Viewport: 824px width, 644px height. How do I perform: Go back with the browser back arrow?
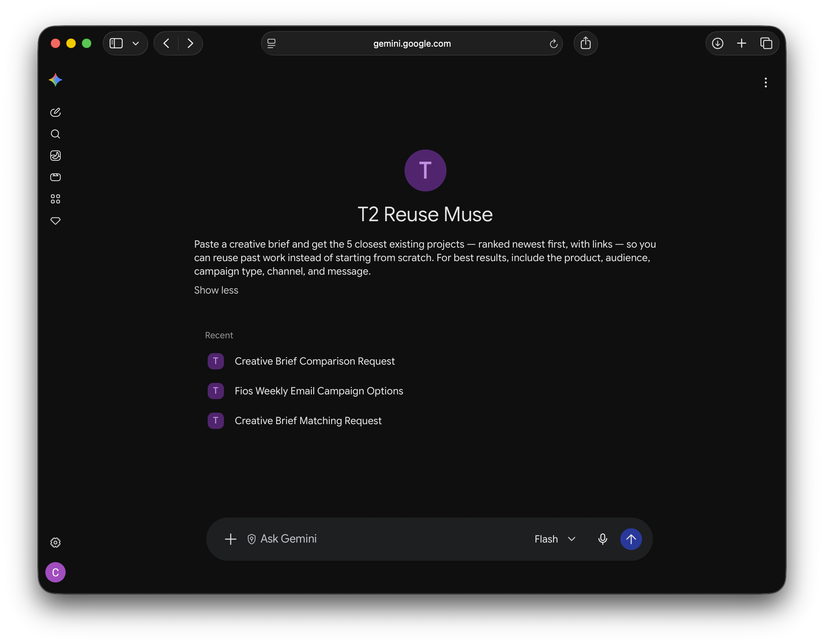click(x=166, y=43)
